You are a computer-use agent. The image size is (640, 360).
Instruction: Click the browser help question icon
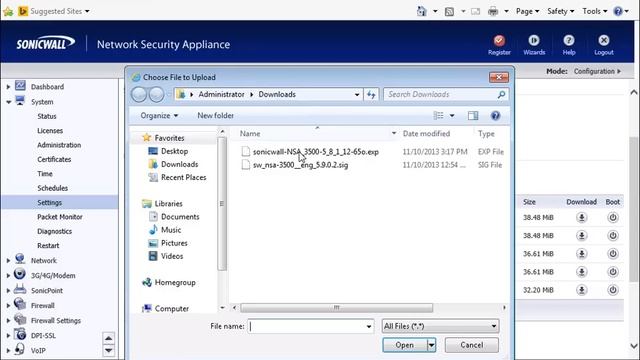(x=618, y=11)
